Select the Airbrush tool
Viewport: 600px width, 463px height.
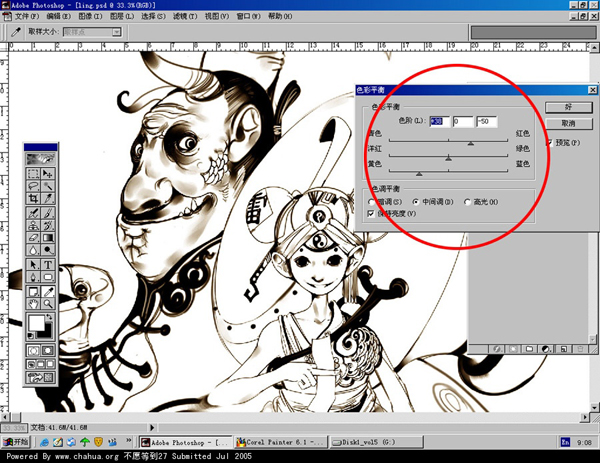coord(34,213)
